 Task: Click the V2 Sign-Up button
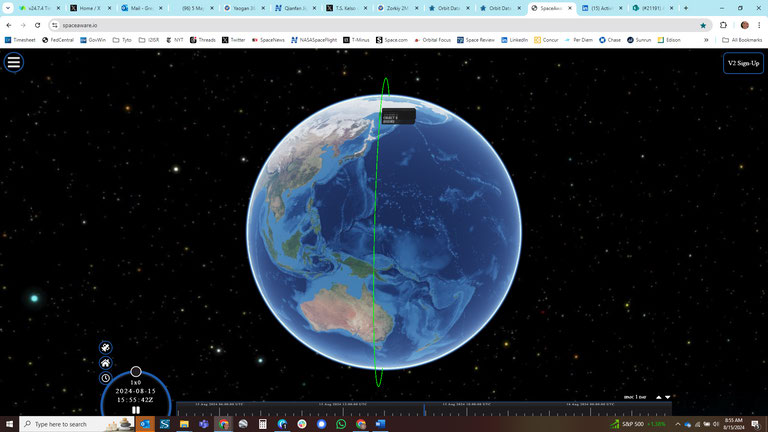(743, 63)
